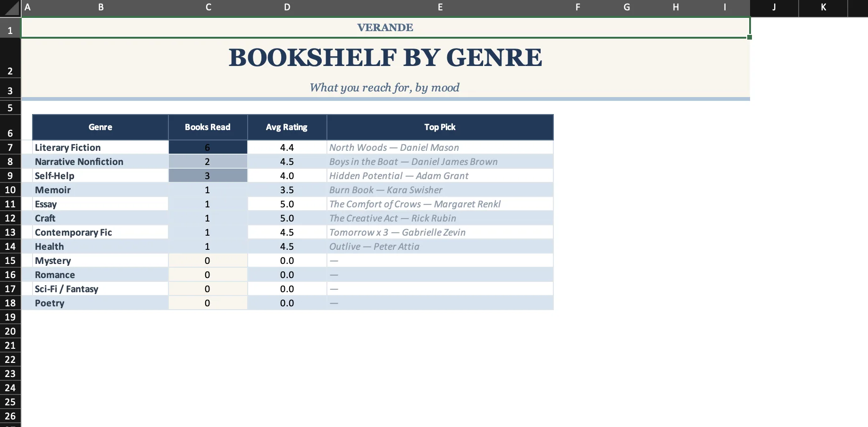Click the Avg Rating header cell

pos(287,127)
